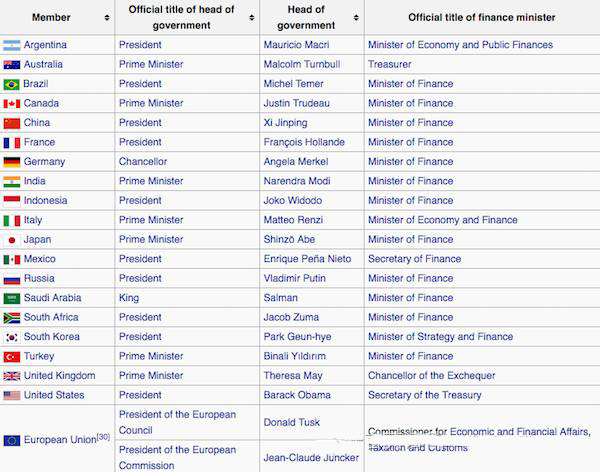This screenshot has width=600, height=472.
Task: Follow the Chancellor of the Exchequer link
Action: pos(431,376)
